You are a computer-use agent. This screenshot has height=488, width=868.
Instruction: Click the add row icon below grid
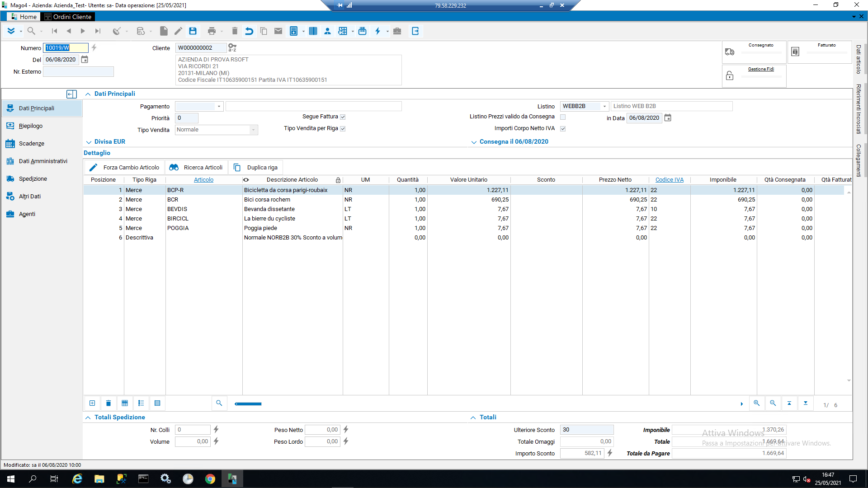click(92, 403)
